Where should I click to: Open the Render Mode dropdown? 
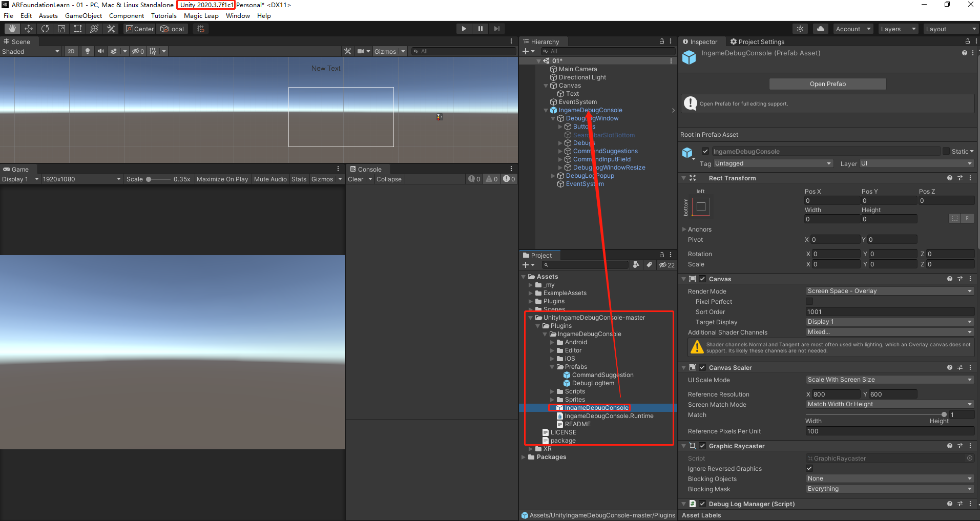pos(889,290)
